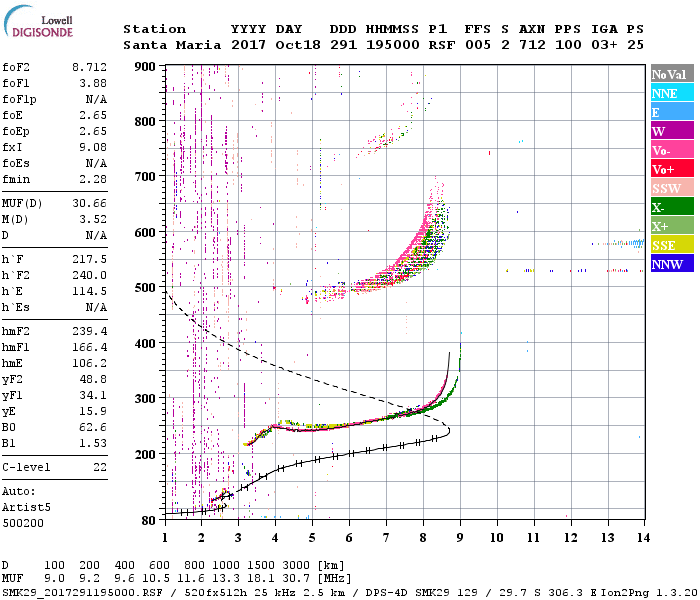The image size is (700, 600).
Task: Click the fxI value 9.08
Action: 93,147
